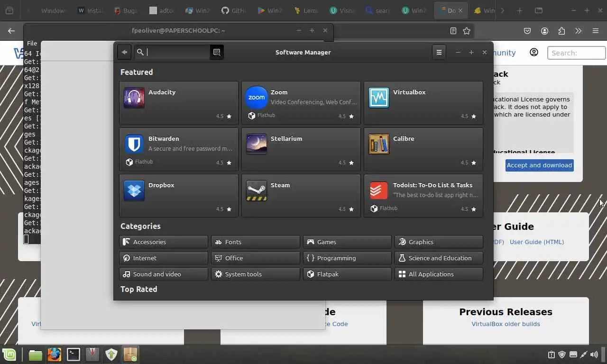The image size is (607, 364).
Task: Click the Featured heading text
Action: [x=137, y=72]
